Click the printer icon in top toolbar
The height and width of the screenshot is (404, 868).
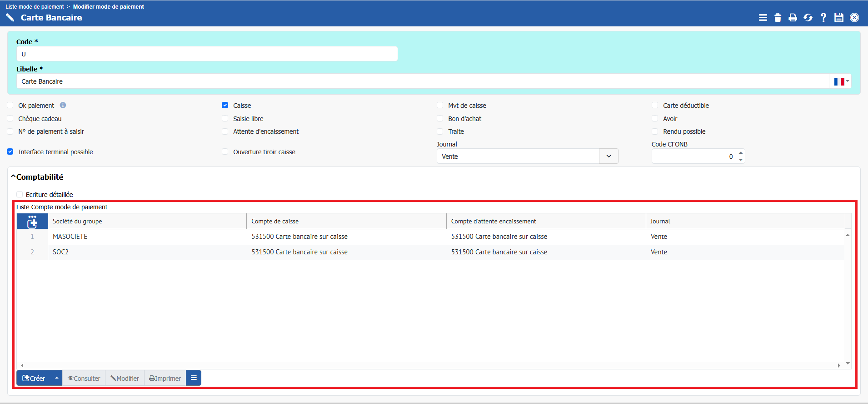(x=793, y=18)
